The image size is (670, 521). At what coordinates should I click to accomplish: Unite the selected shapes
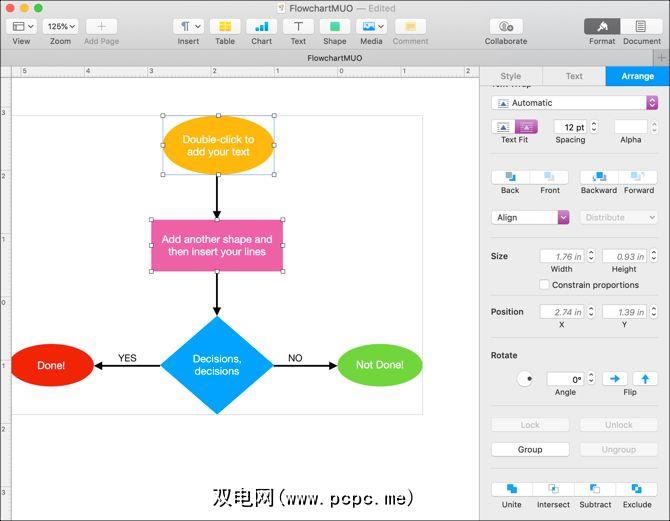click(511, 489)
